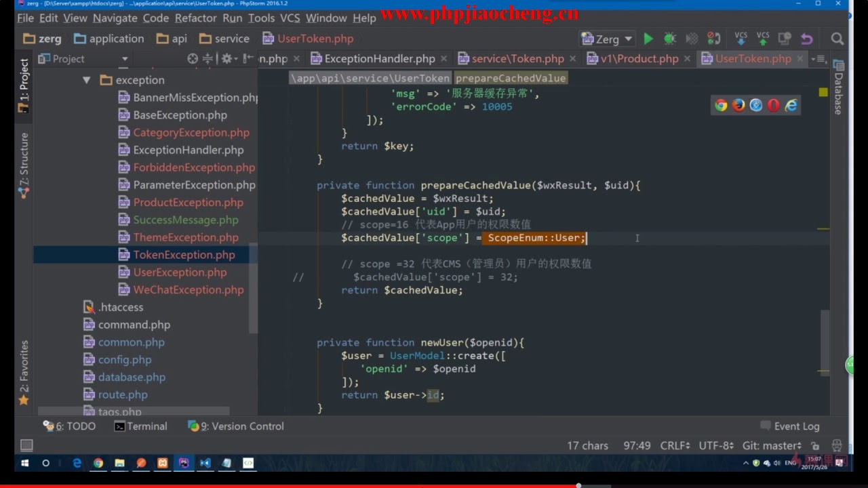The image size is (868, 488).
Task: Open Chrome from the Windows taskbar
Action: (x=98, y=464)
